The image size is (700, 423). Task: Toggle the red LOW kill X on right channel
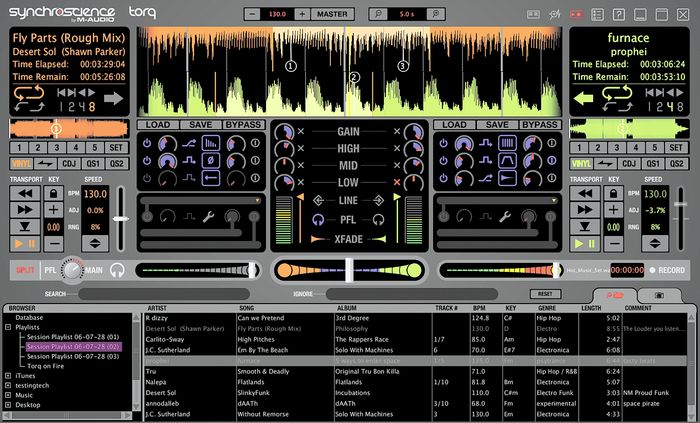pos(396,182)
